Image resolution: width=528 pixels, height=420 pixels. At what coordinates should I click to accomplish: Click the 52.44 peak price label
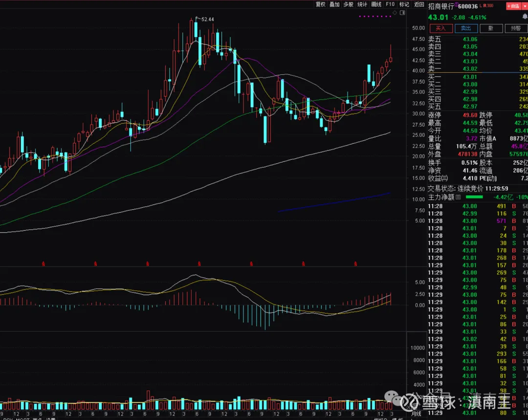207,19
